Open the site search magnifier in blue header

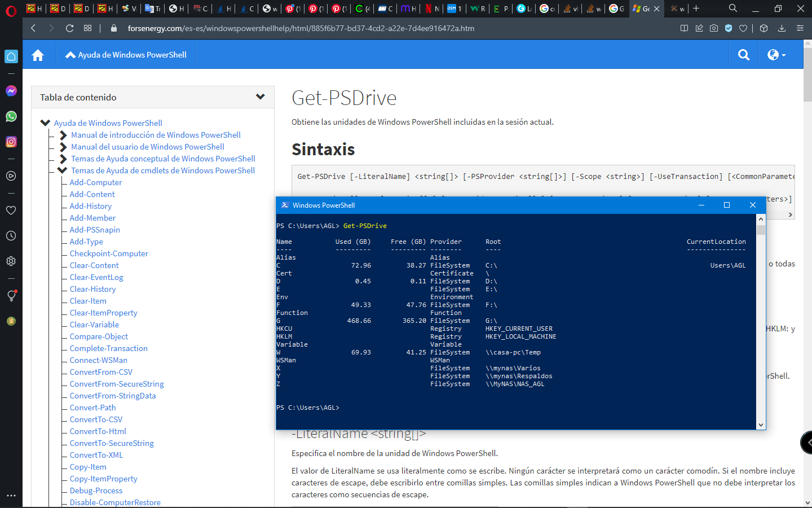pos(744,55)
